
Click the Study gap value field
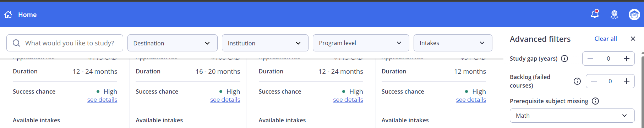(608, 59)
